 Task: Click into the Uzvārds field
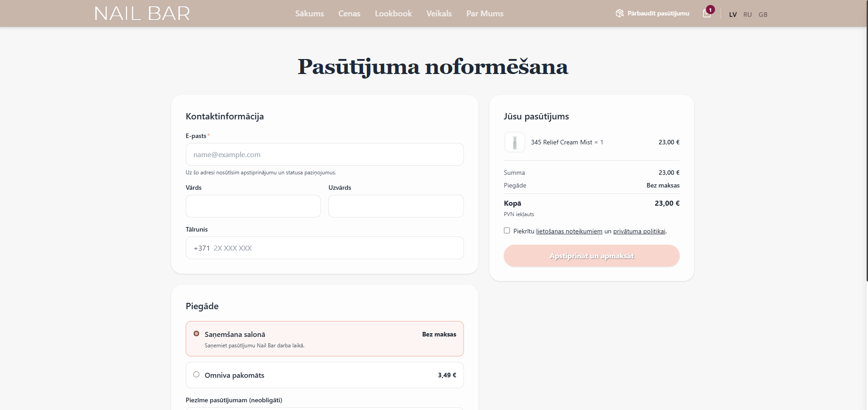[396, 206]
